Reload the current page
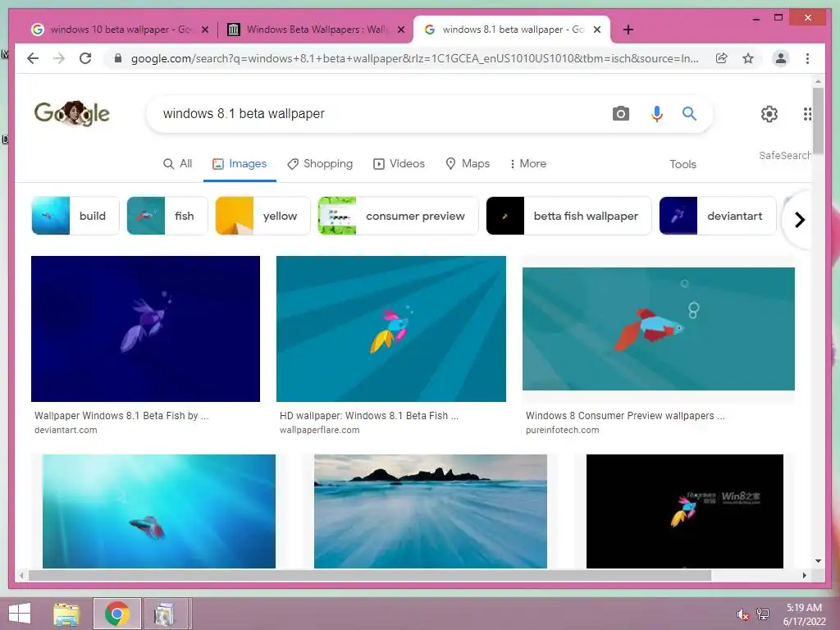 point(85,58)
